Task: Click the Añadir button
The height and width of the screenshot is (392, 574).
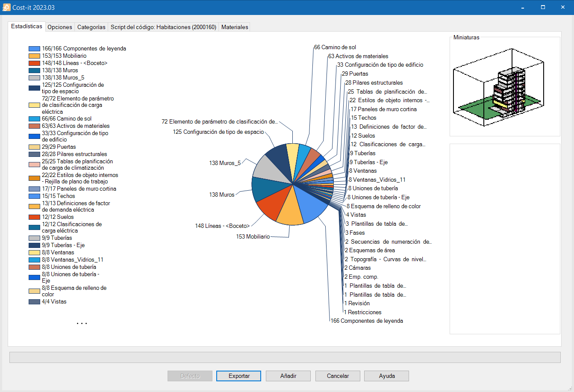Action: [x=288, y=376]
